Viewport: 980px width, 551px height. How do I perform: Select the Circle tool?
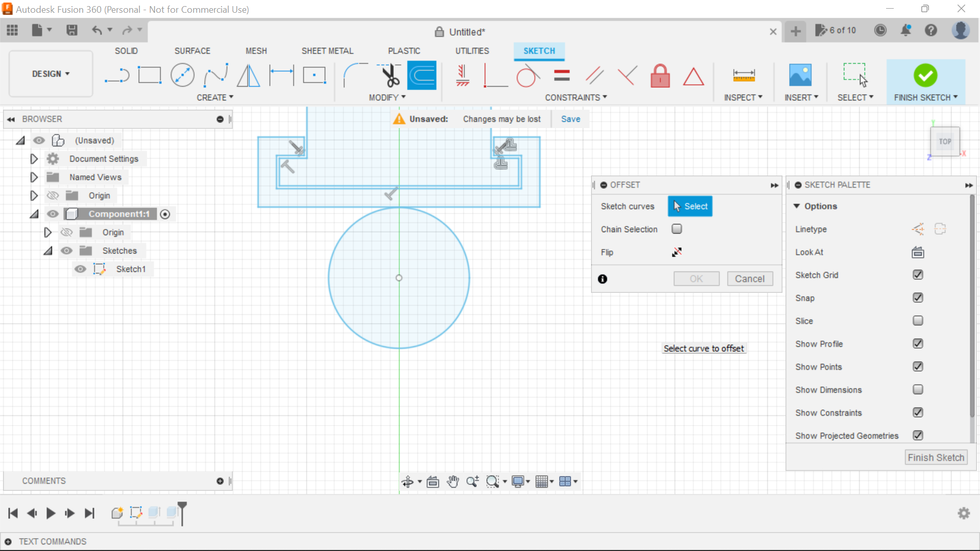[182, 75]
